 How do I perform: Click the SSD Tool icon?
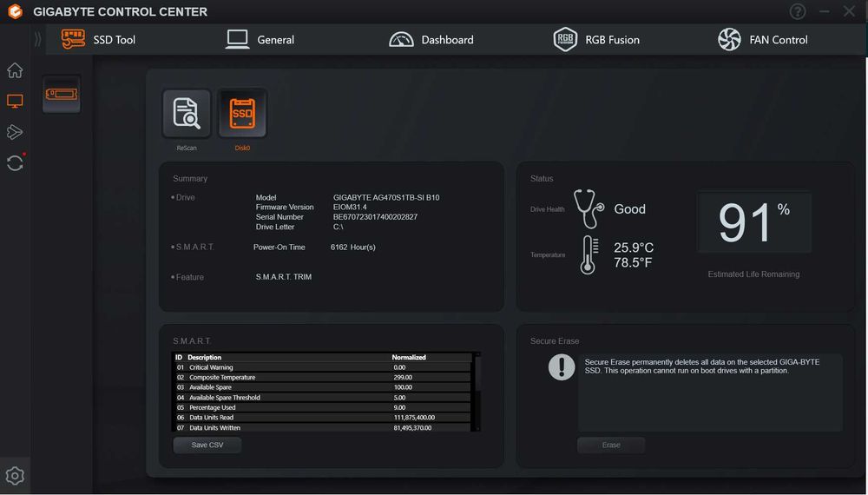[x=73, y=39]
